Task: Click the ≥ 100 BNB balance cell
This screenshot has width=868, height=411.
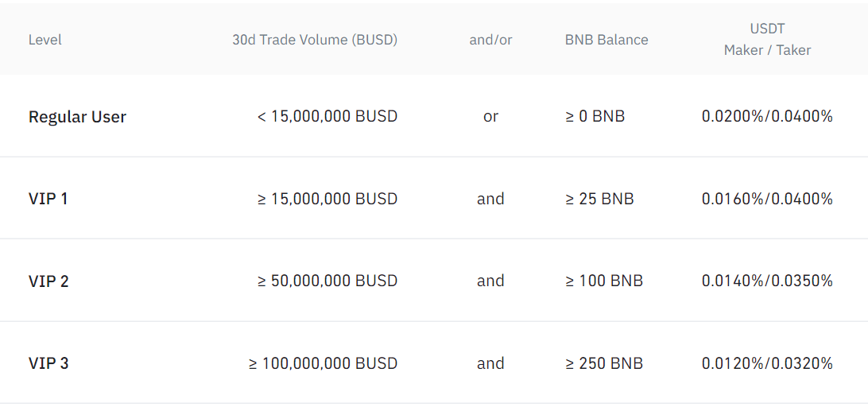Action: point(604,281)
